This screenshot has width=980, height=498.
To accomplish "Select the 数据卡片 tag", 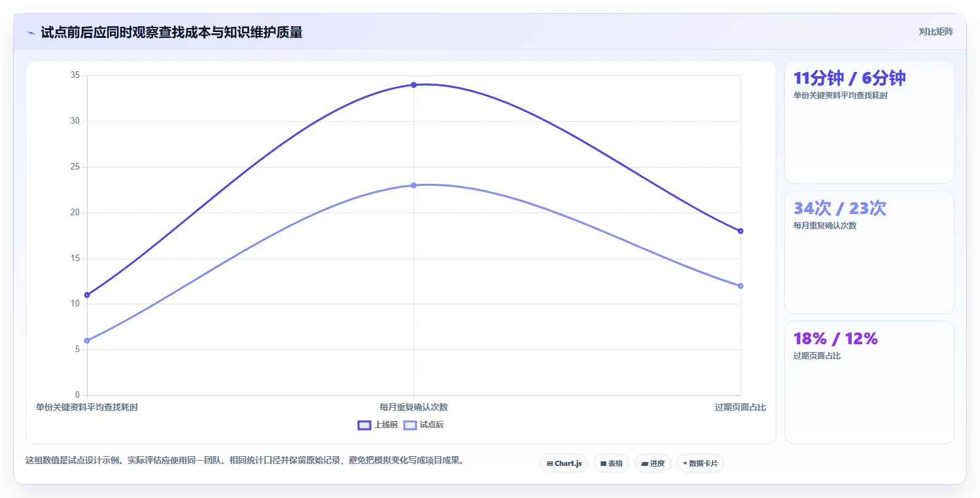I will pos(700,463).
